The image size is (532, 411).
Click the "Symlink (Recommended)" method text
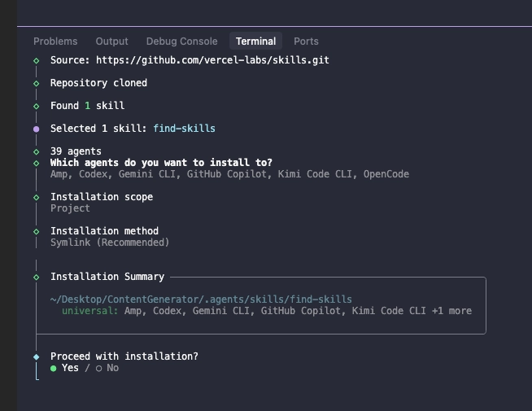click(110, 243)
